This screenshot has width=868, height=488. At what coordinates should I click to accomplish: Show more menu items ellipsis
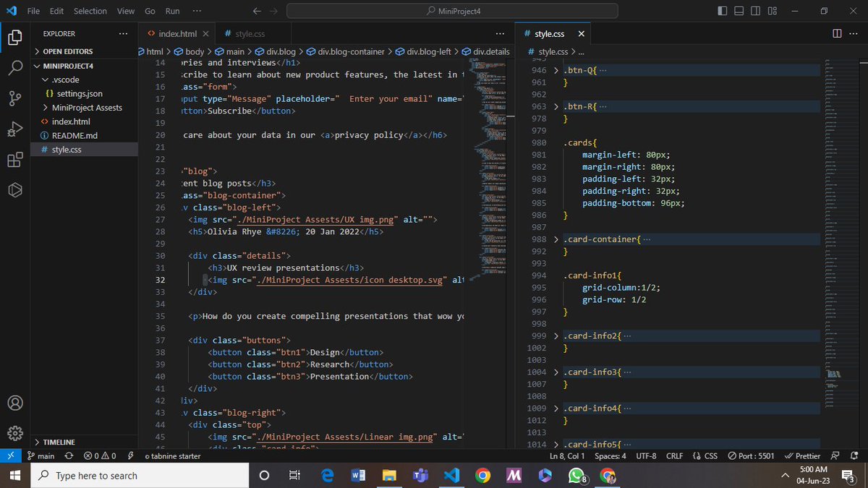point(197,11)
